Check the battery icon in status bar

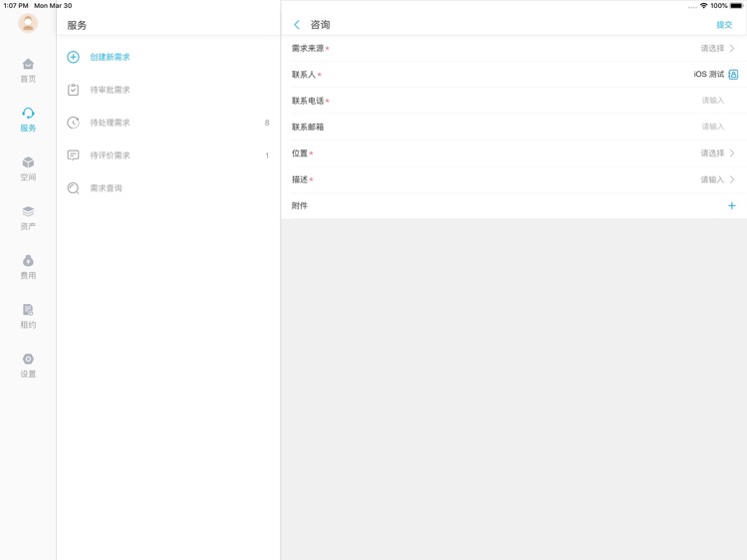pyautogui.click(x=736, y=6)
